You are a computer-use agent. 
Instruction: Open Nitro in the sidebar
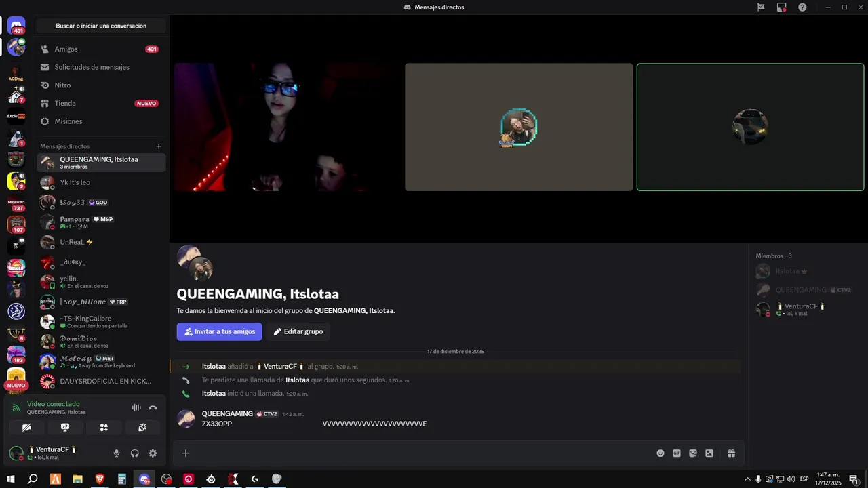coord(101,85)
